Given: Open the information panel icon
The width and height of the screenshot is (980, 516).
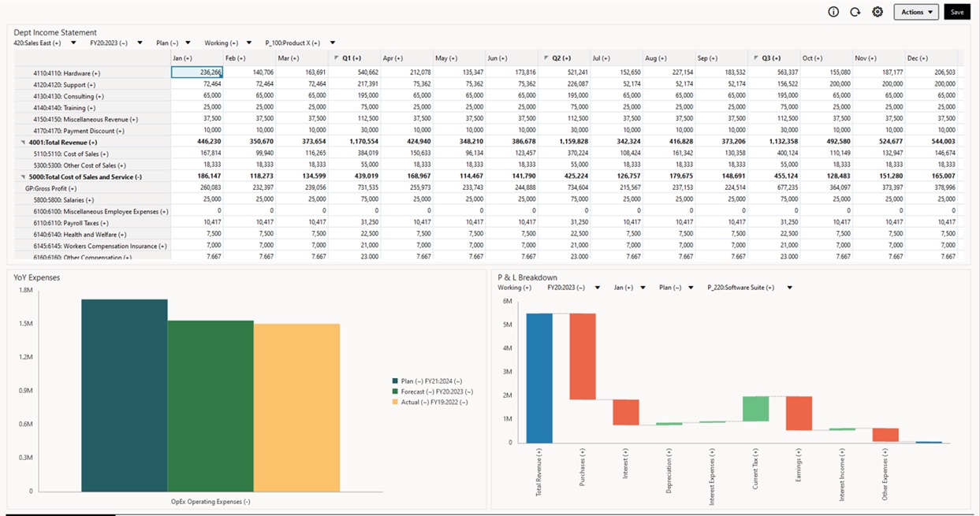Looking at the screenshot, I should click(835, 12).
